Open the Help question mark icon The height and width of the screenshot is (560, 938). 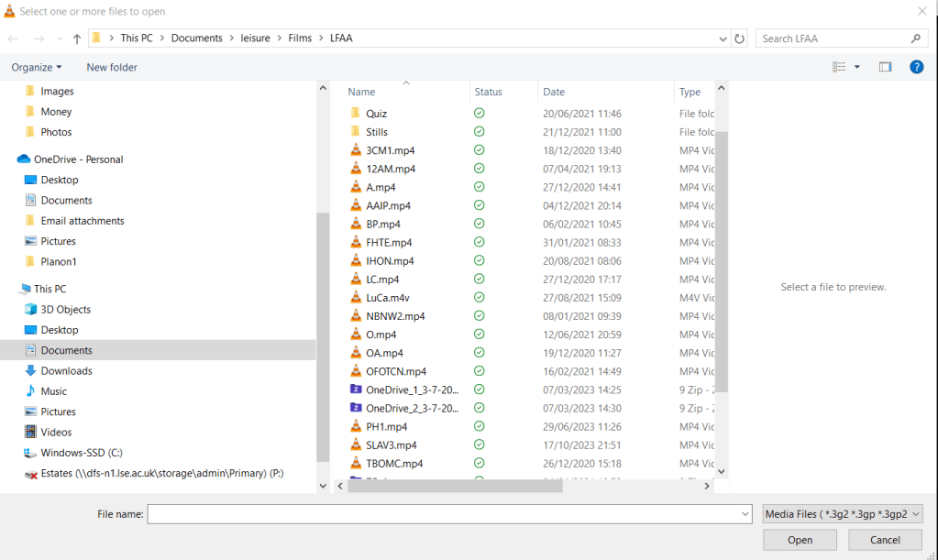915,67
